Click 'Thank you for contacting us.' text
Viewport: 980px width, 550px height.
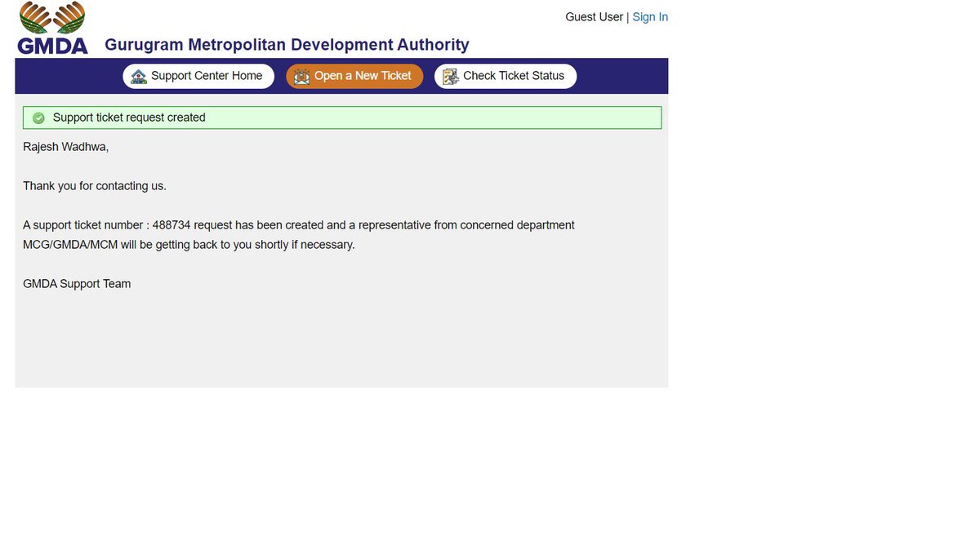point(95,186)
